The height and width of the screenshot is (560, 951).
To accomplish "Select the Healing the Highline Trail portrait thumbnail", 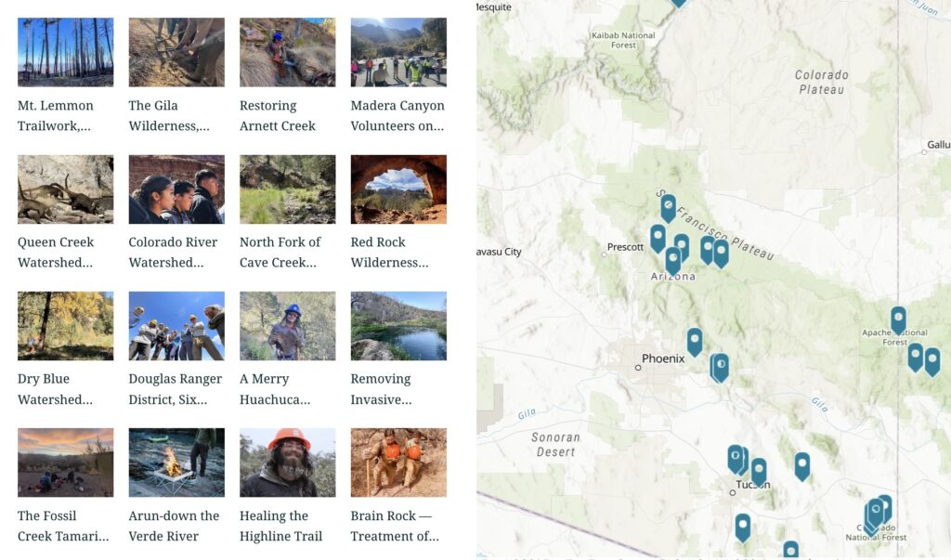I will (x=287, y=462).
